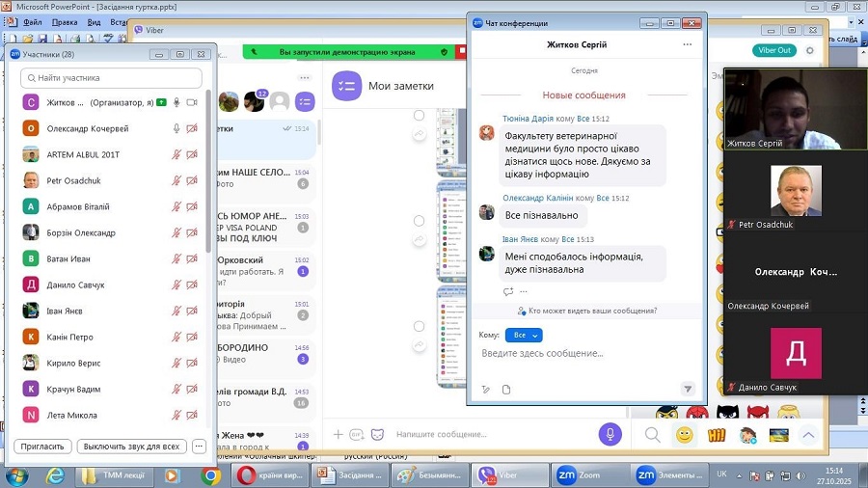
Task: Open the three-dot menu in chat header
Action: 687,44
